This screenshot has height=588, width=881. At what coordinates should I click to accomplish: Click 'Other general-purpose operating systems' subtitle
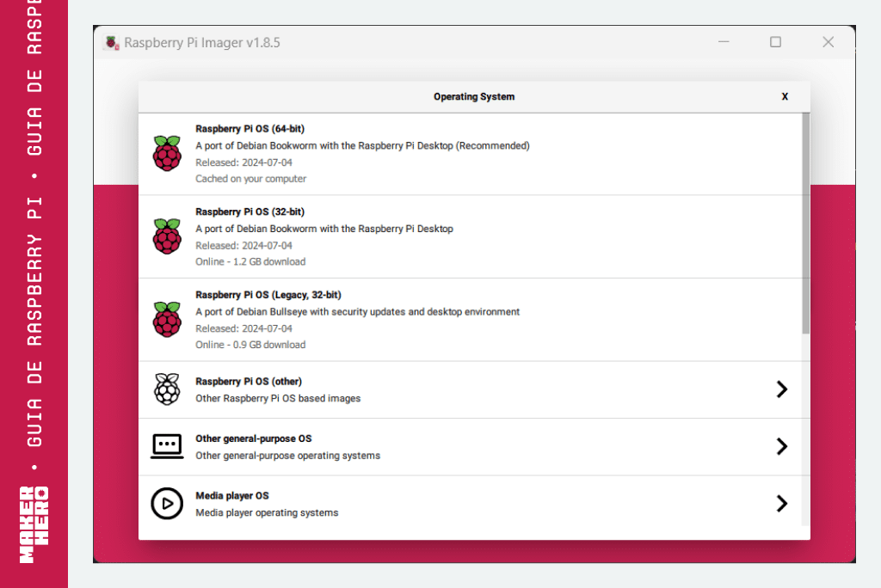coord(287,456)
